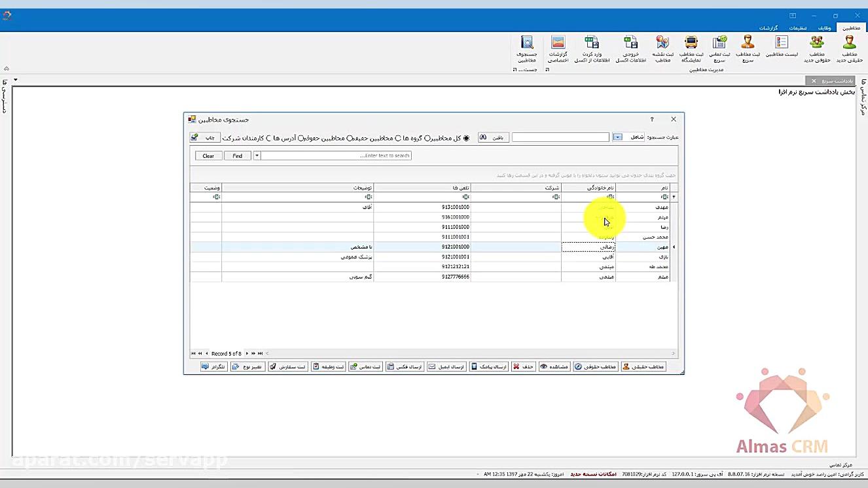This screenshot has width=868, height=488.
Task: Switch to the تنظیمات ribbon tab
Action: point(798,28)
